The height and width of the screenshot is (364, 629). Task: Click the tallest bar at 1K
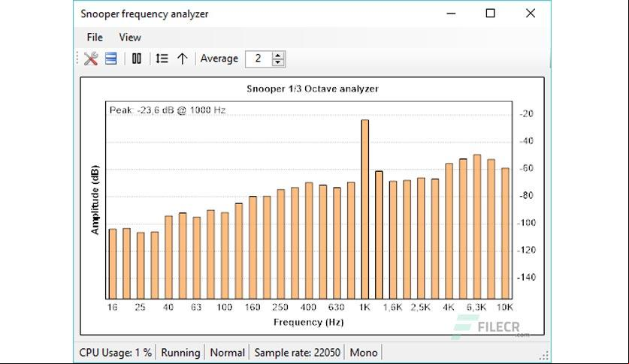tap(364, 209)
